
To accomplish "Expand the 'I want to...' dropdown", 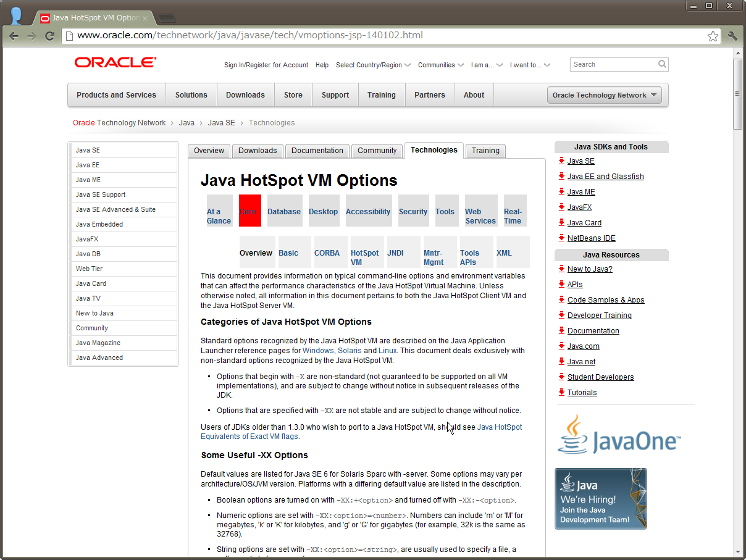I will (x=530, y=65).
